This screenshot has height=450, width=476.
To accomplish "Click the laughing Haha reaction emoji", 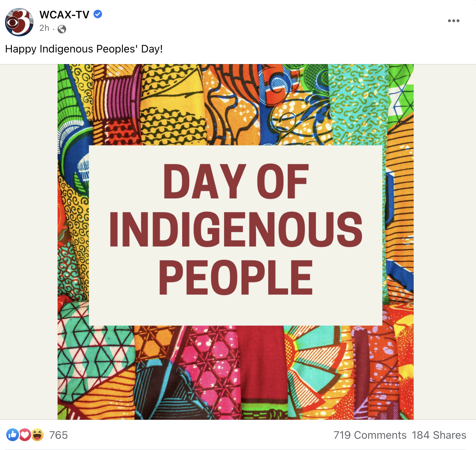I will 37,435.
